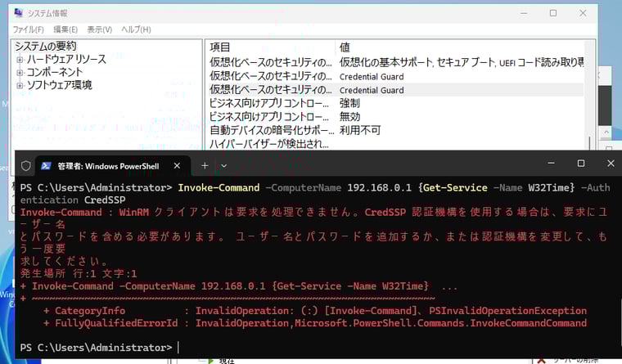Click the 発生場所 行:1 文字:1 line
622x364 pixels.
point(79,273)
